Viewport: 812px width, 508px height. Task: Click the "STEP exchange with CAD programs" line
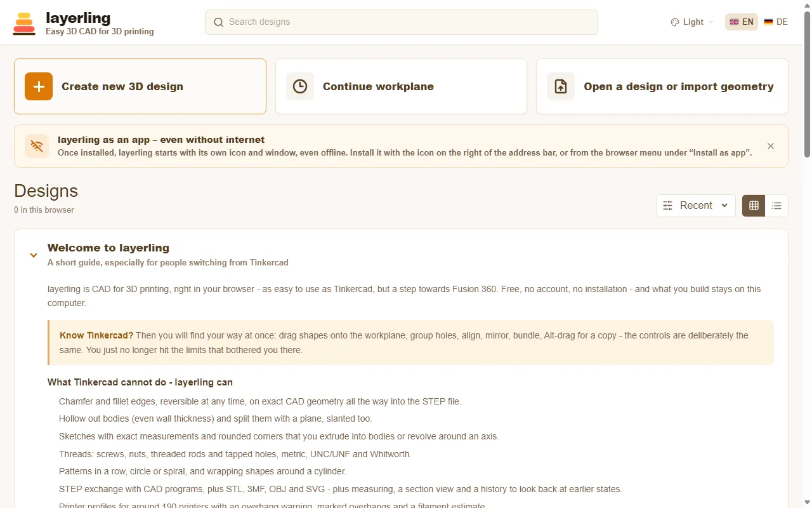coord(341,489)
